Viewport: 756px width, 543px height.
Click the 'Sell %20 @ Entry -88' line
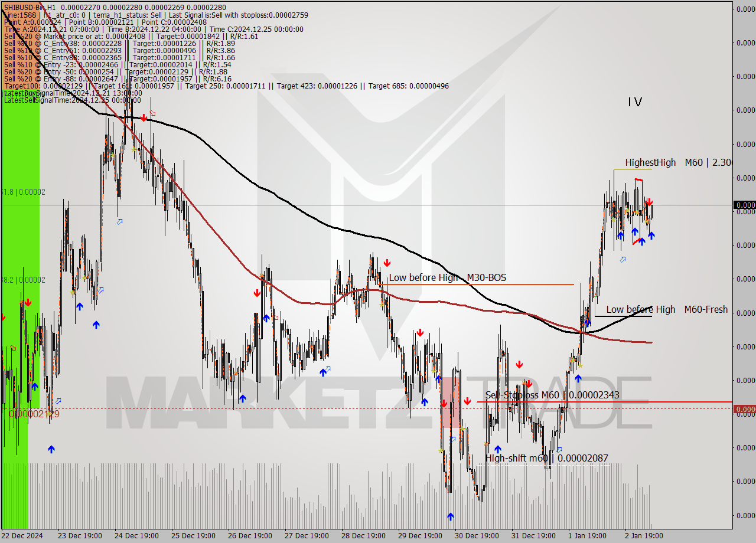click(x=118, y=78)
